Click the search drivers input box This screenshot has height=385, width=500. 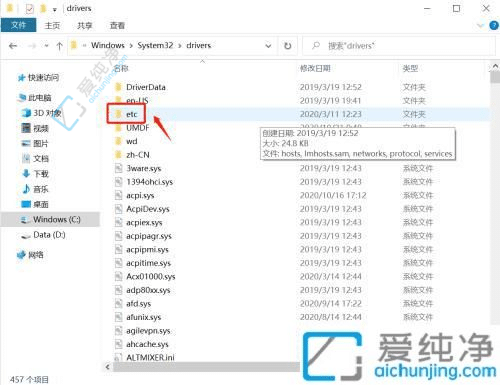(x=398, y=46)
